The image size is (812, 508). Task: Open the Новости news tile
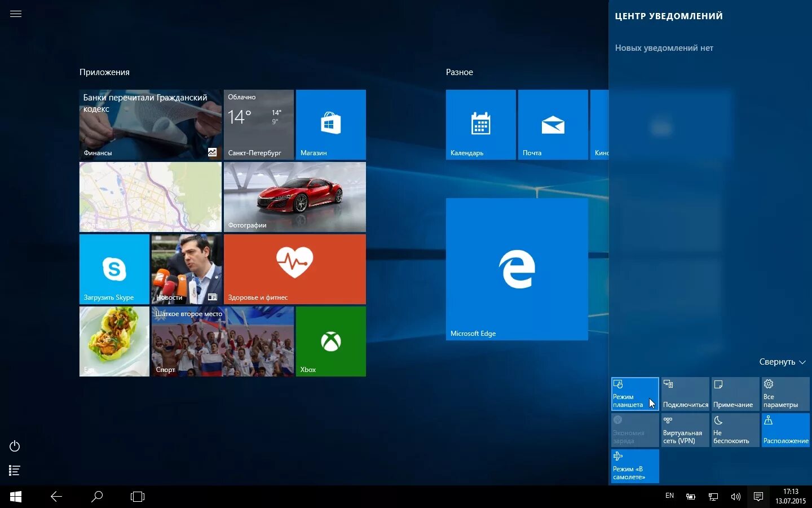point(187,269)
